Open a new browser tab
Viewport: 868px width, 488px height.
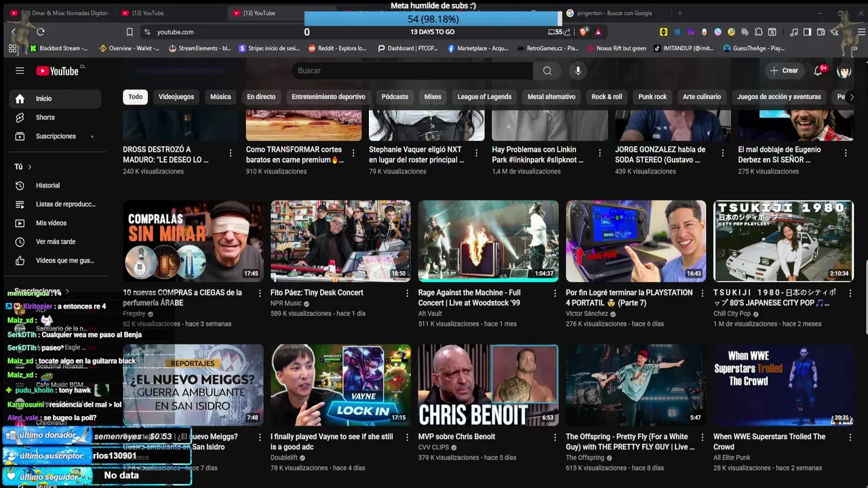[x=679, y=13]
